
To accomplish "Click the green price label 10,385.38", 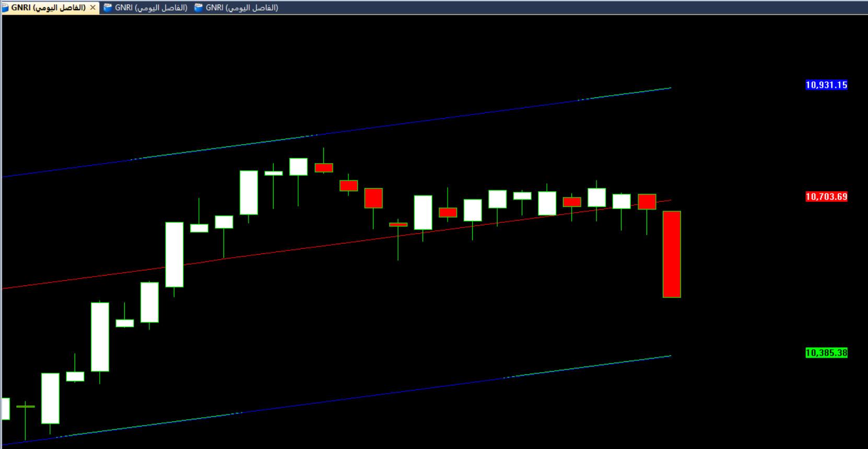I will point(826,353).
